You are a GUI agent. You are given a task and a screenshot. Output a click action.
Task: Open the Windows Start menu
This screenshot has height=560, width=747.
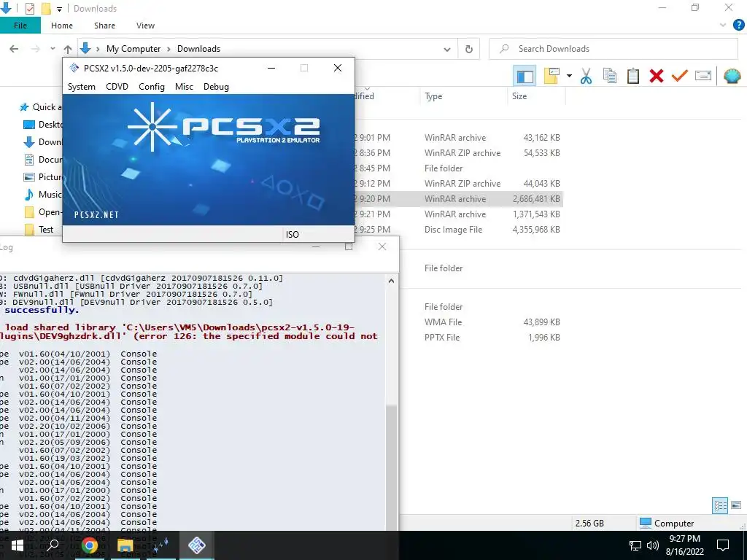tap(18, 545)
